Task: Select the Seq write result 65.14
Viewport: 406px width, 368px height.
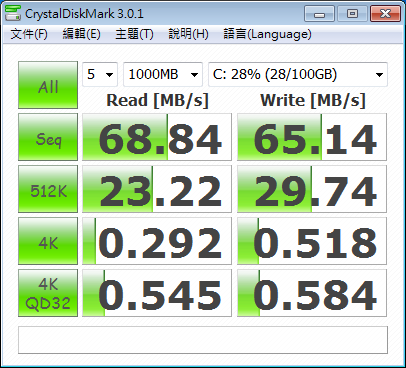Action: tap(312, 137)
